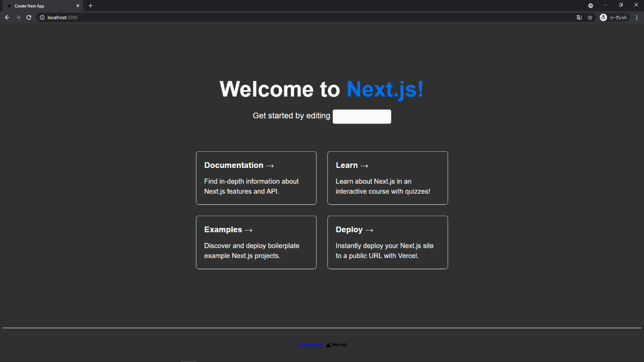Open a new browser tab
Image resolution: width=644 pixels, height=362 pixels.
pos(90,6)
